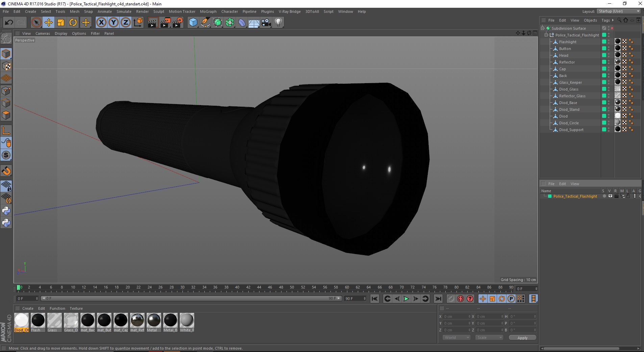Add a floor environment object
The image size is (644, 352).
point(254,23)
